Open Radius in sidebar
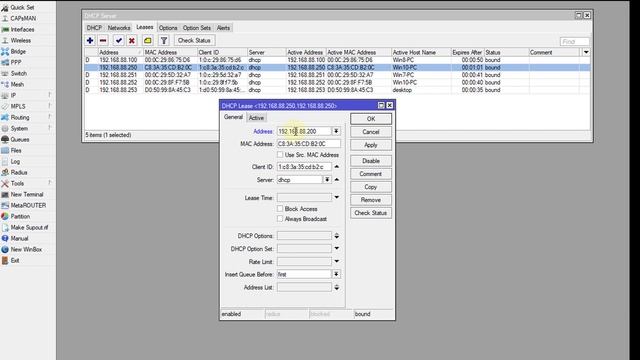 19,172
